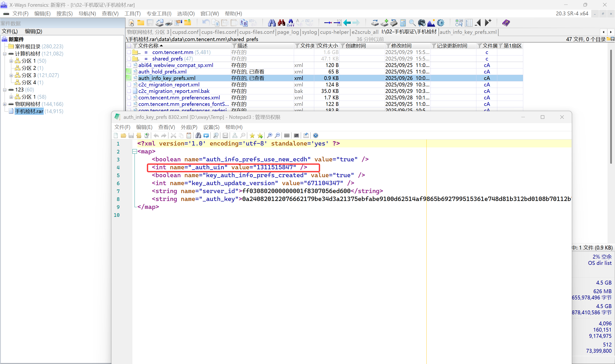Click the camera snapshot icon in X-Ways toolbar
Image resolution: width=615 pixels, height=364 pixels.
[422, 23]
